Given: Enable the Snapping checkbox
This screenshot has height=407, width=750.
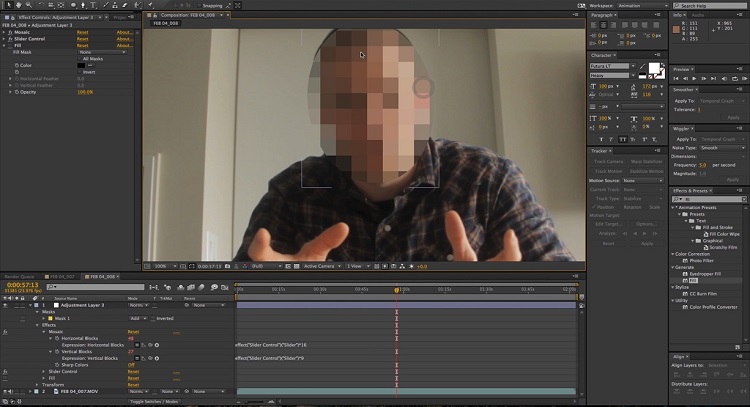Looking at the screenshot, I should tap(199, 6).
